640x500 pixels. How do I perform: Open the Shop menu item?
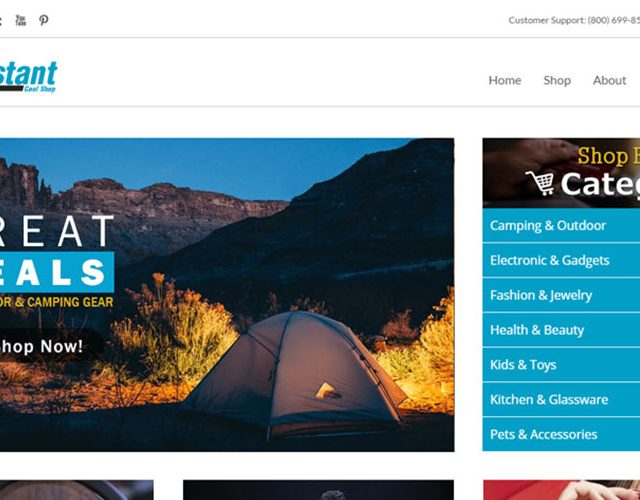(x=557, y=80)
